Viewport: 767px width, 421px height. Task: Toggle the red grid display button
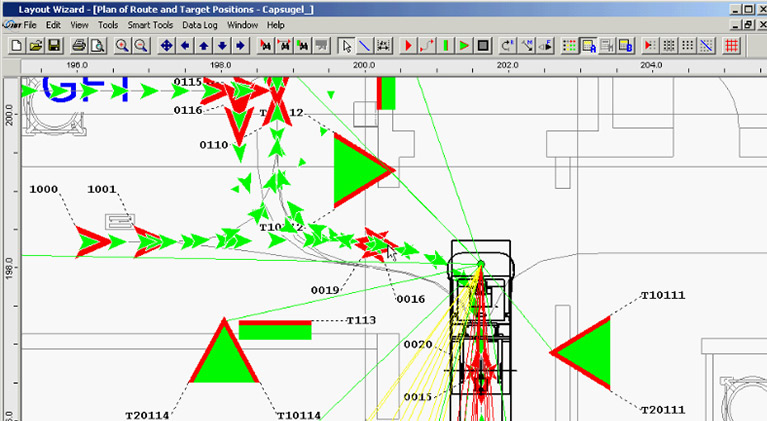[732, 45]
